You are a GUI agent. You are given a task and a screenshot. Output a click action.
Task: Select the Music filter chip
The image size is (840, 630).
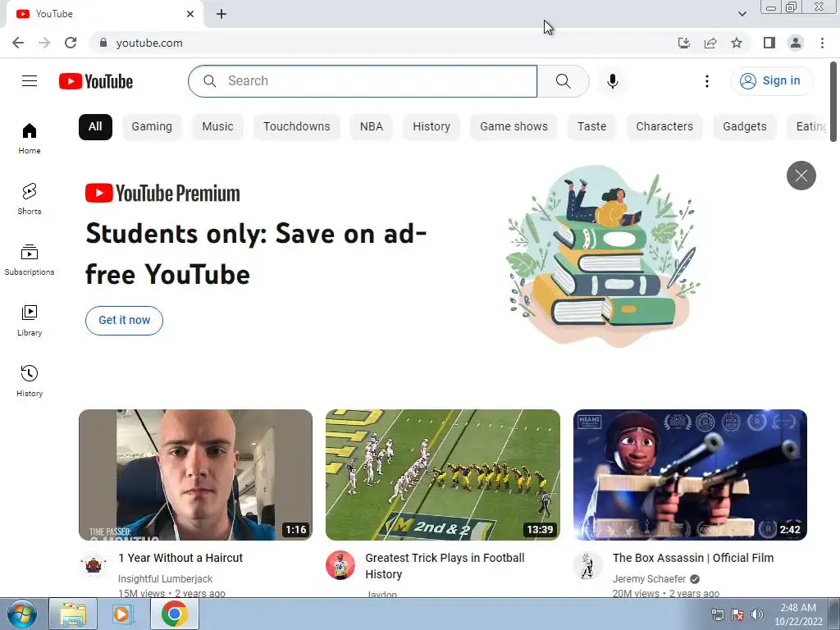(x=217, y=127)
